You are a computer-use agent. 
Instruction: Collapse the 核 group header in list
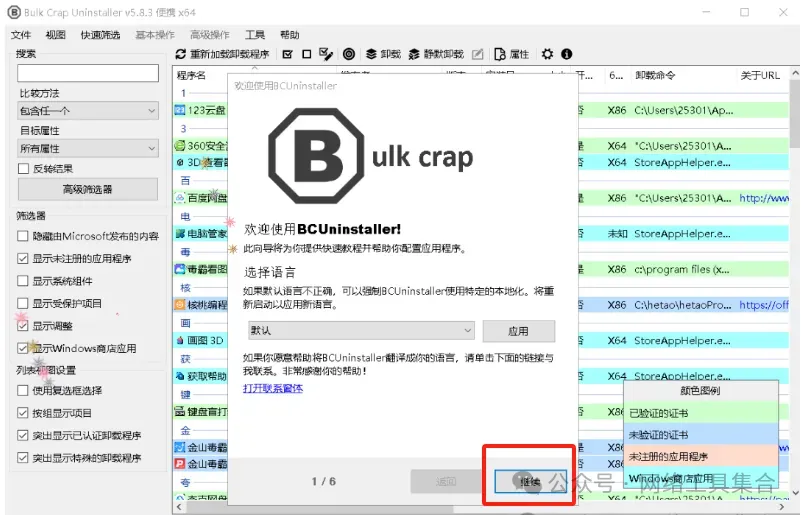(x=185, y=288)
